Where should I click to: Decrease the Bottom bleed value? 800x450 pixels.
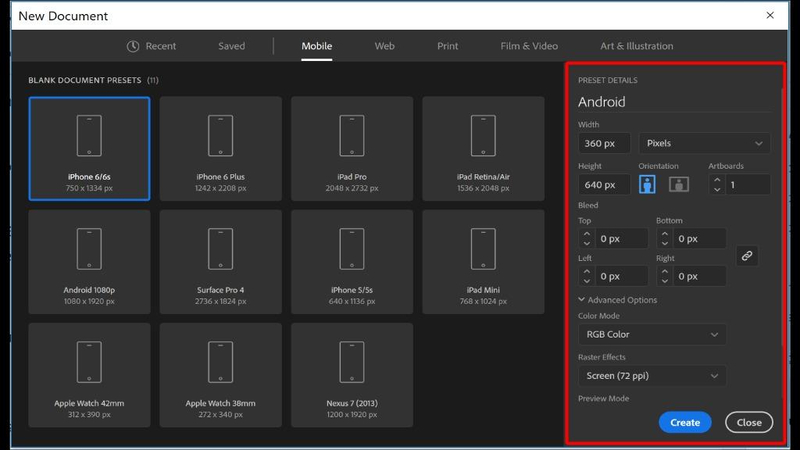(664, 243)
